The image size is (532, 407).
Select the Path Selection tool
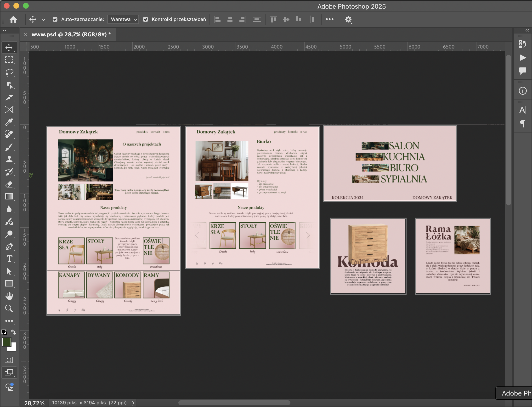click(x=9, y=271)
